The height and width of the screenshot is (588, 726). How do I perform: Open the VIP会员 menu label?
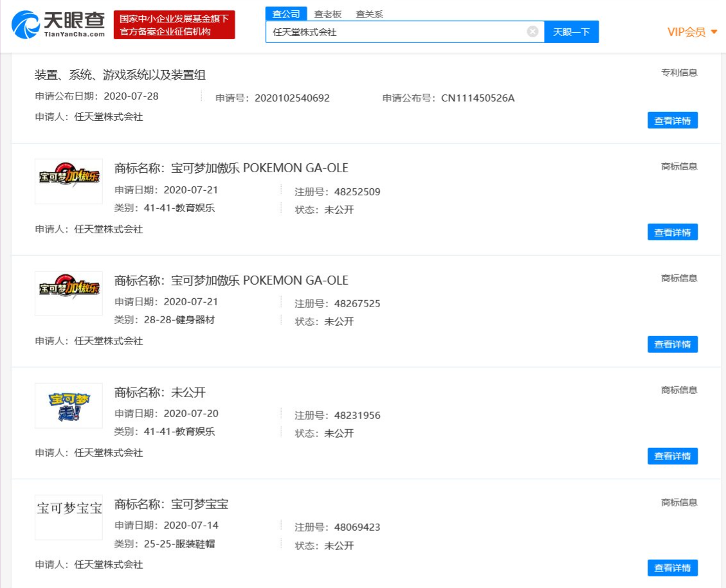(686, 32)
